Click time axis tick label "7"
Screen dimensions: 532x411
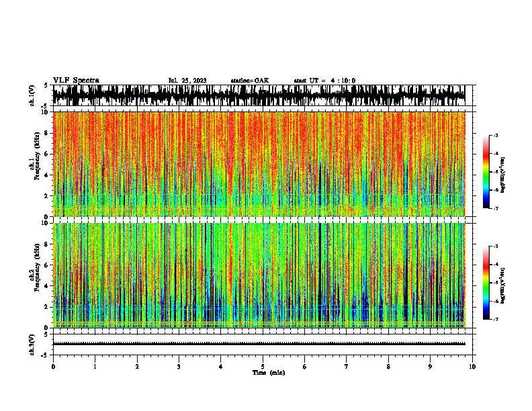pyautogui.click(x=347, y=367)
